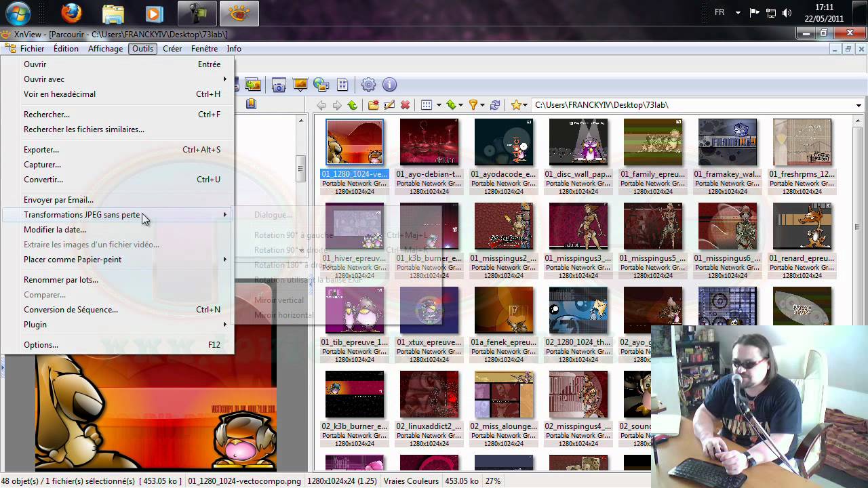Open the address path dropdown arrow
The image size is (868, 488).
click(x=859, y=105)
